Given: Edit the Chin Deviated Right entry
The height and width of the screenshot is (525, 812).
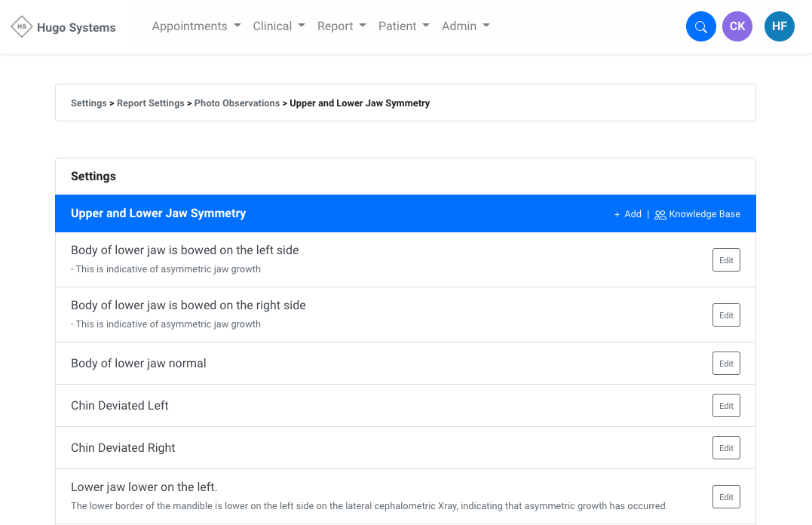Looking at the screenshot, I should [x=726, y=448].
